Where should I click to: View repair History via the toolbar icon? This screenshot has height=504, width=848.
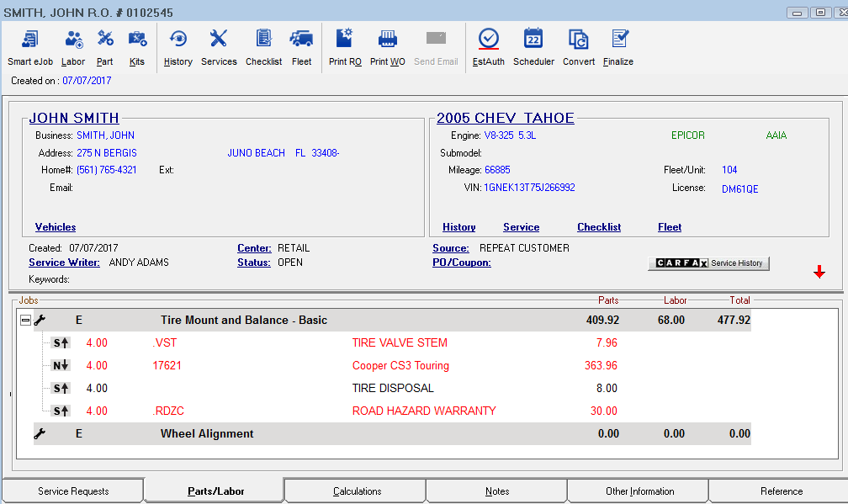178,46
